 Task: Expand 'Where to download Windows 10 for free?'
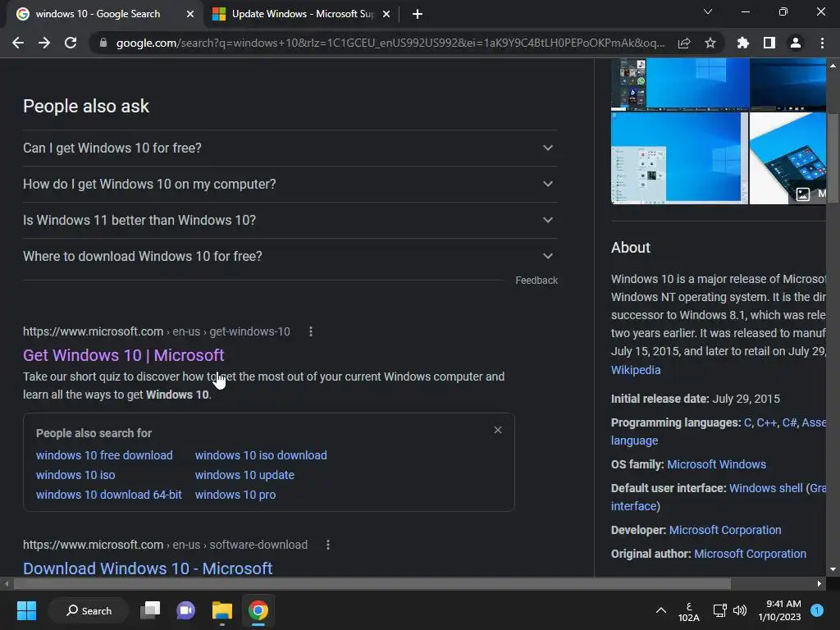coord(290,256)
